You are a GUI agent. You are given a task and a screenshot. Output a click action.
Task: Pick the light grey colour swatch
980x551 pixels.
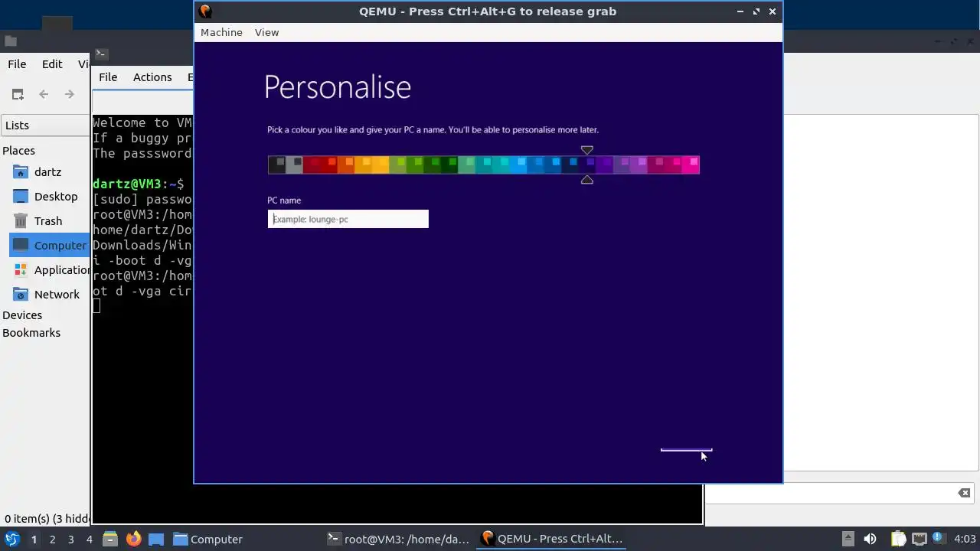point(294,165)
